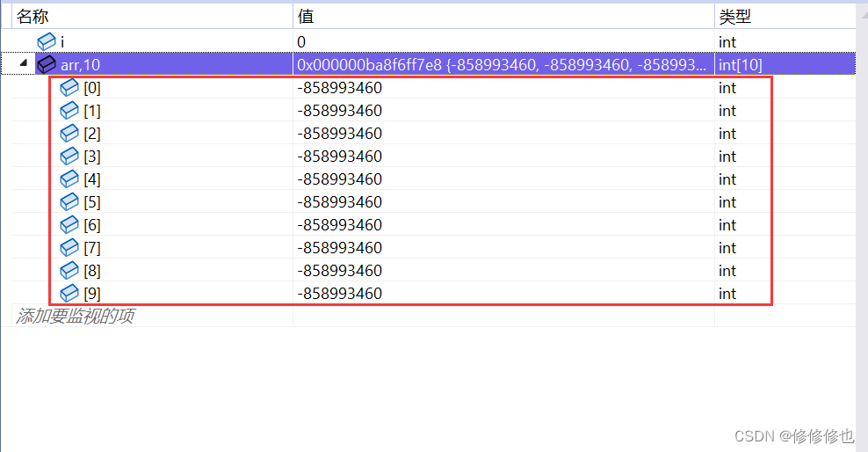This screenshot has height=452, width=868.
Task: Select the watch row named i
Action: point(62,42)
